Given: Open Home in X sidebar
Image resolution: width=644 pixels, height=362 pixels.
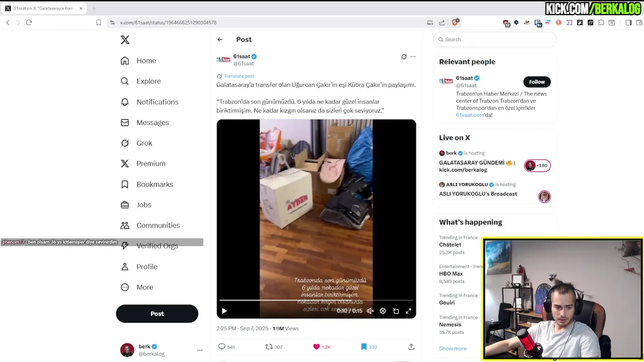Looking at the screenshot, I should pyautogui.click(x=138, y=61).
